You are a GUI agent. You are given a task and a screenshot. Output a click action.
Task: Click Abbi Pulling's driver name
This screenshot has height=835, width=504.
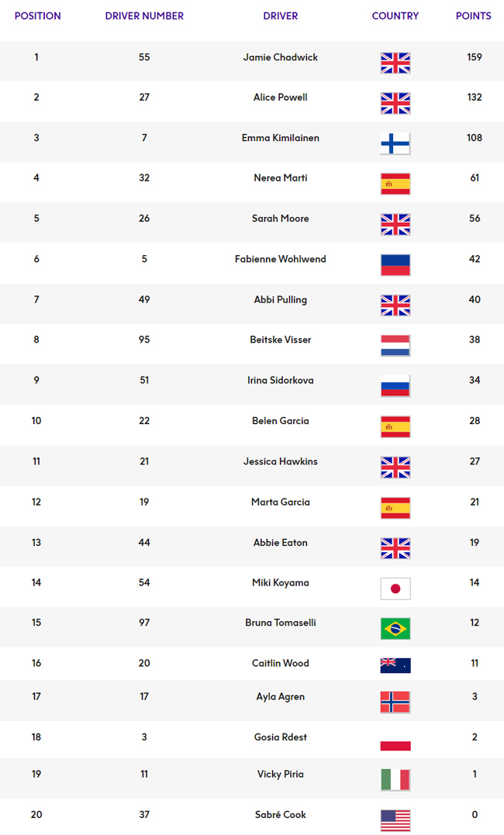(x=280, y=300)
